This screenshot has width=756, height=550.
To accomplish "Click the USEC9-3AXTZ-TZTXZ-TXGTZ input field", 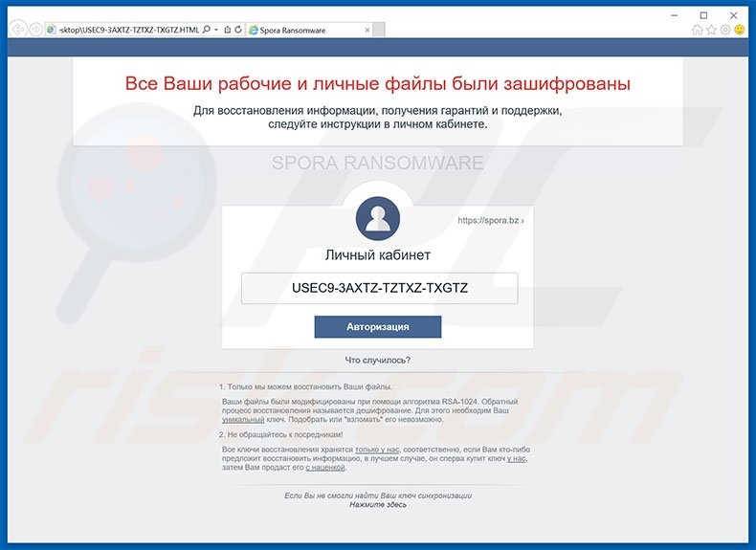I will [x=380, y=288].
